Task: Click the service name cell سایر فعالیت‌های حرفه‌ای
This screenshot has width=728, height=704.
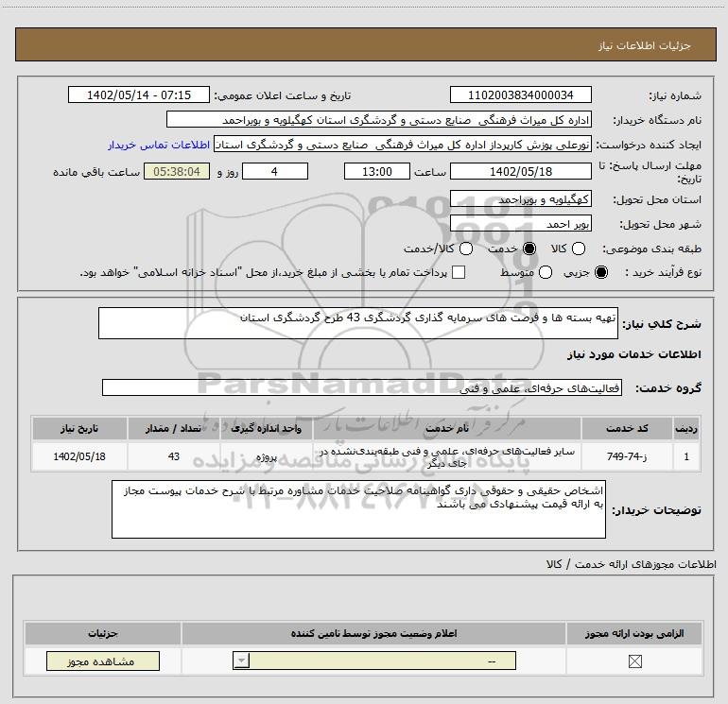Action: 447,456
